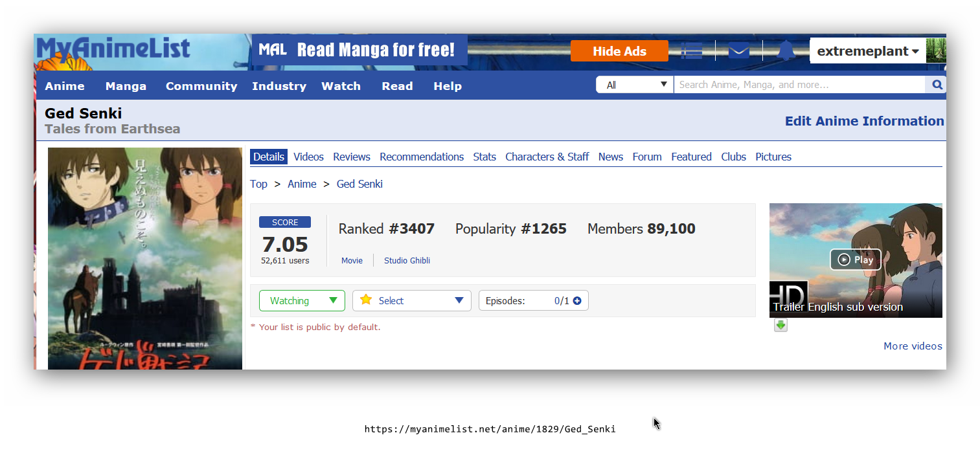Viewport: 980px width, 455px height.
Task: Open the user avatar thumbnail
Action: coord(936,50)
